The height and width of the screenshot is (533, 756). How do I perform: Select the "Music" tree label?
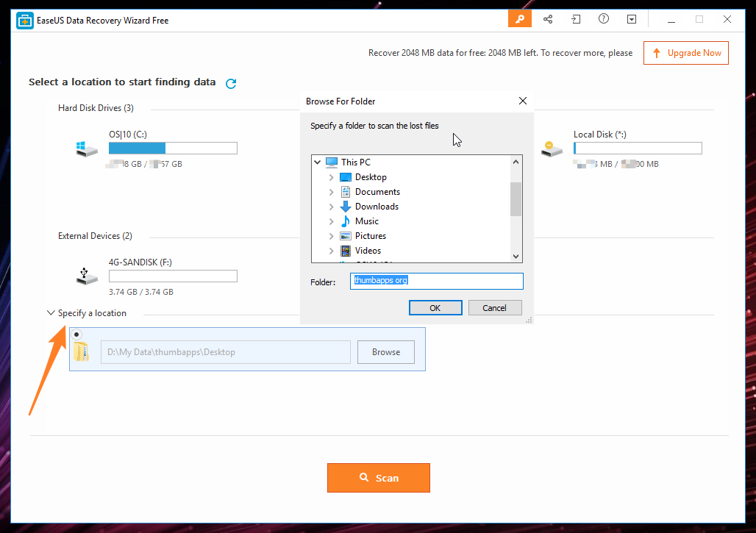pos(366,221)
